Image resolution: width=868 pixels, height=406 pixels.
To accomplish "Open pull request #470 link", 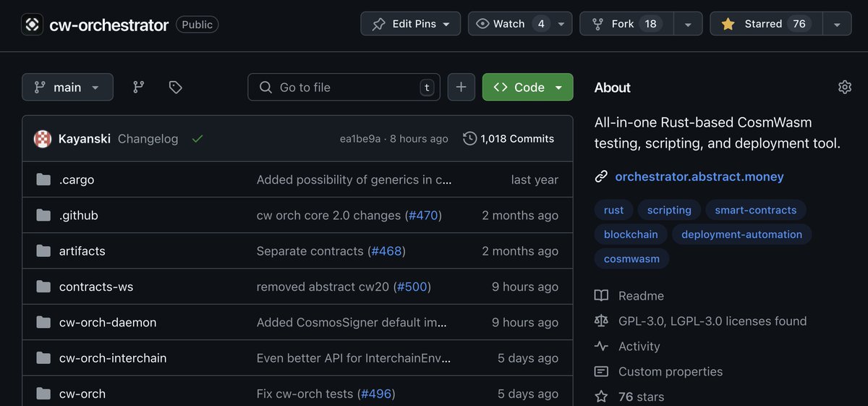I will (423, 215).
